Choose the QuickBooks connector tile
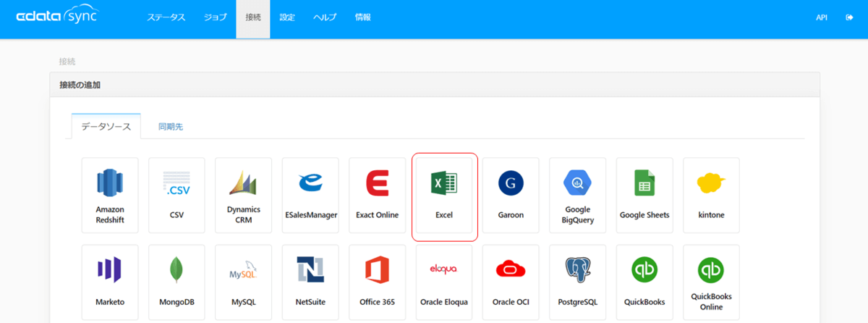The height and width of the screenshot is (323, 868). (x=644, y=282)
